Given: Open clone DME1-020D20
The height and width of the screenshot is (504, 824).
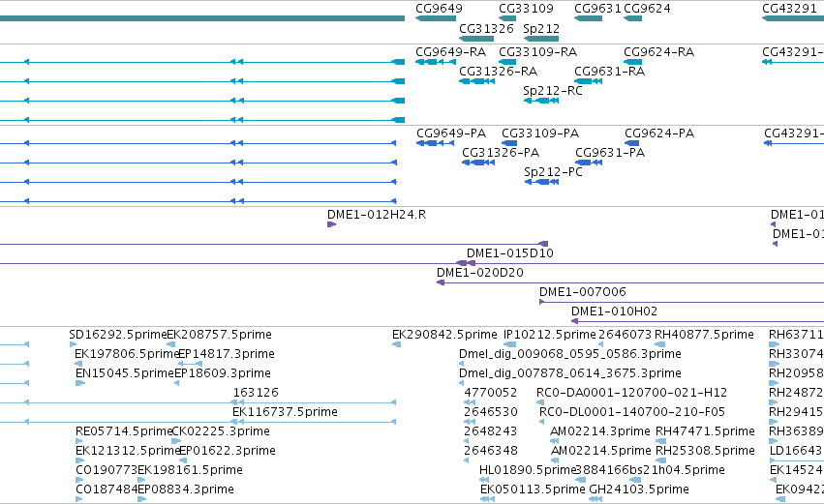Looking at the screenshot, I should coord(480,273).
